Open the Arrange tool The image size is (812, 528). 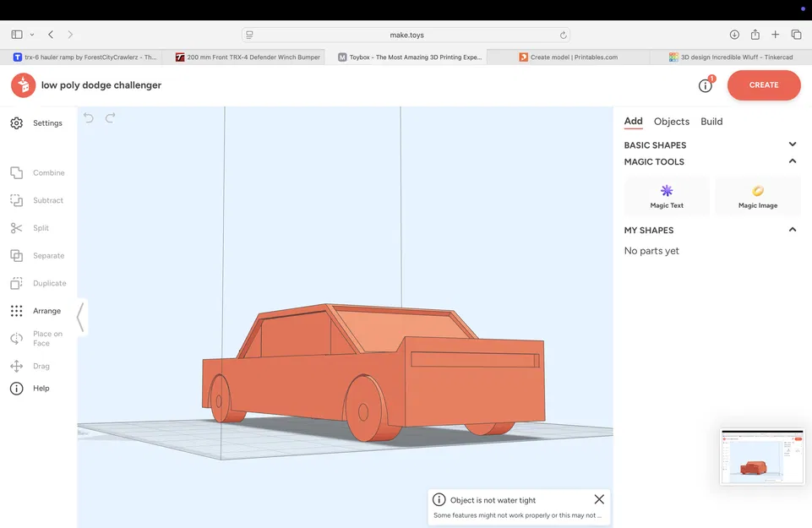[x=40, y=310]
